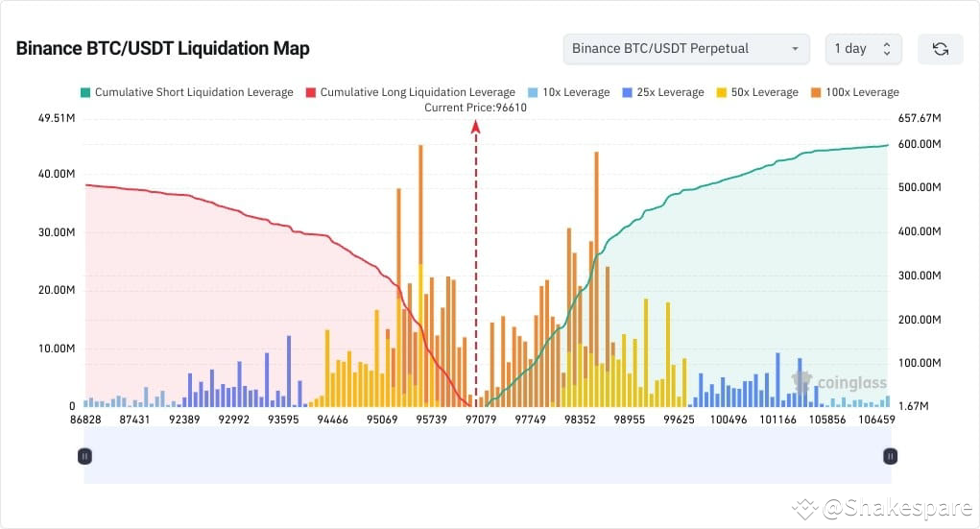
Task: Click the orange 100x Leverage legend swatch
Action: 816,92
